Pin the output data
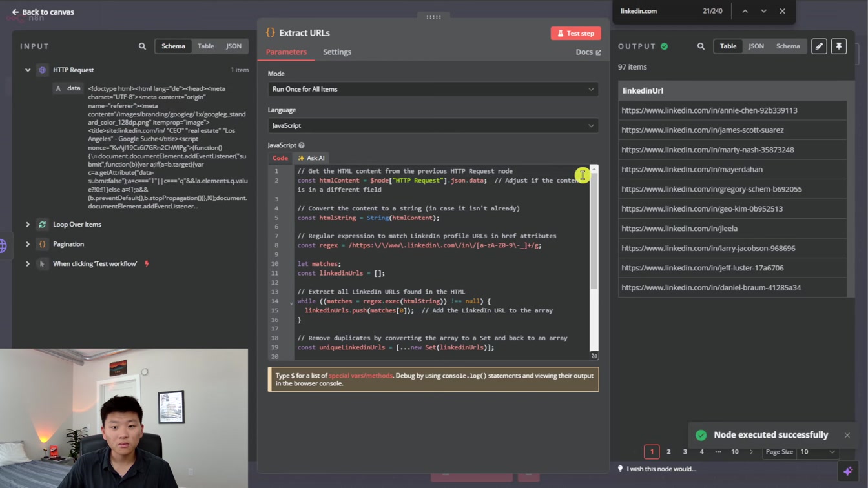This screenshot has width=868, height=488. [839, 46]
